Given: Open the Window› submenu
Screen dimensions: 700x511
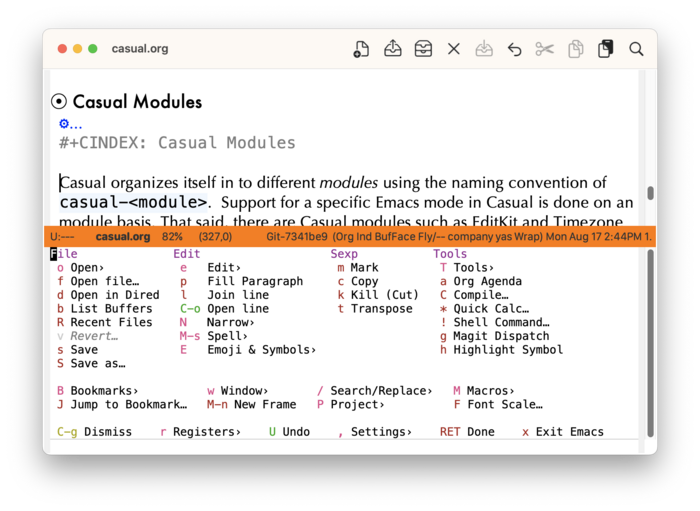Looking at the screenshot, I should click(x=238, y=391).
